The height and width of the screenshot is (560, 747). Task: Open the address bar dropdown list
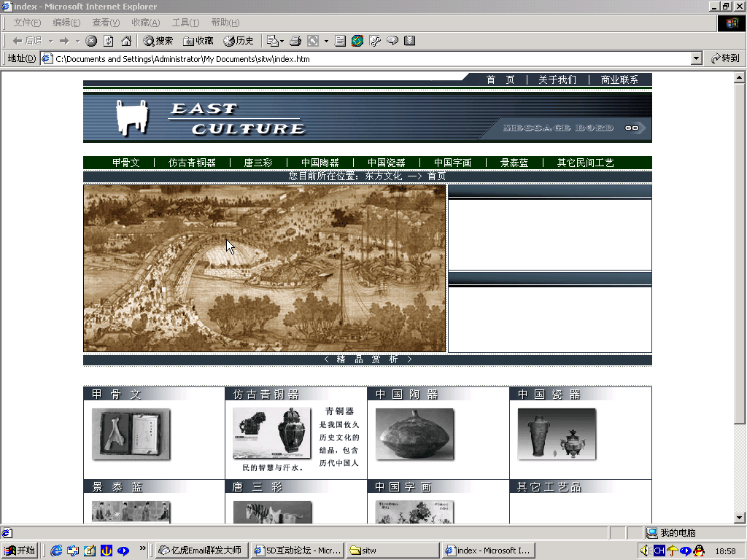tap(697, 58)
